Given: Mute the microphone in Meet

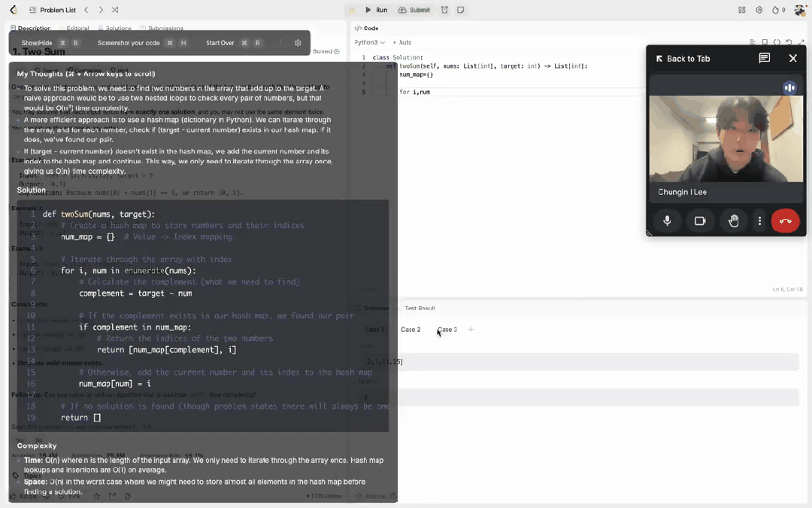Looking at the screenshot, I should coord(667,221).
